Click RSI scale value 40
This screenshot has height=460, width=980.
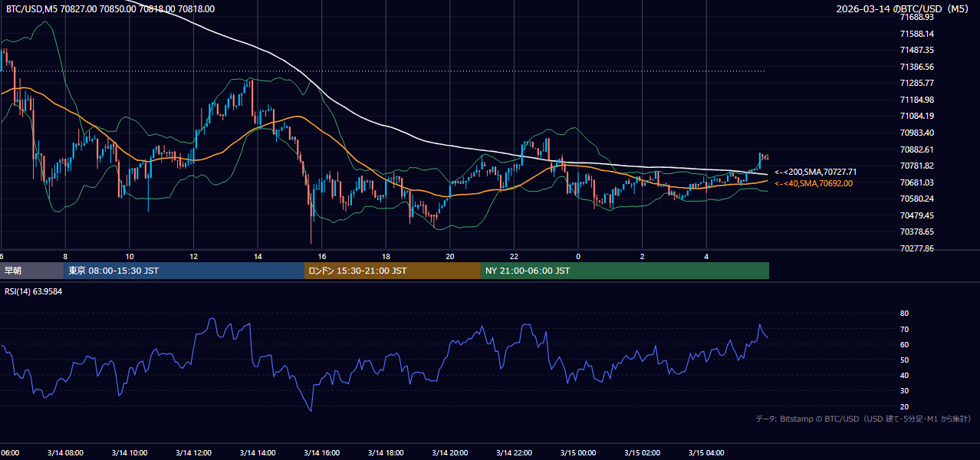point(904,376)
